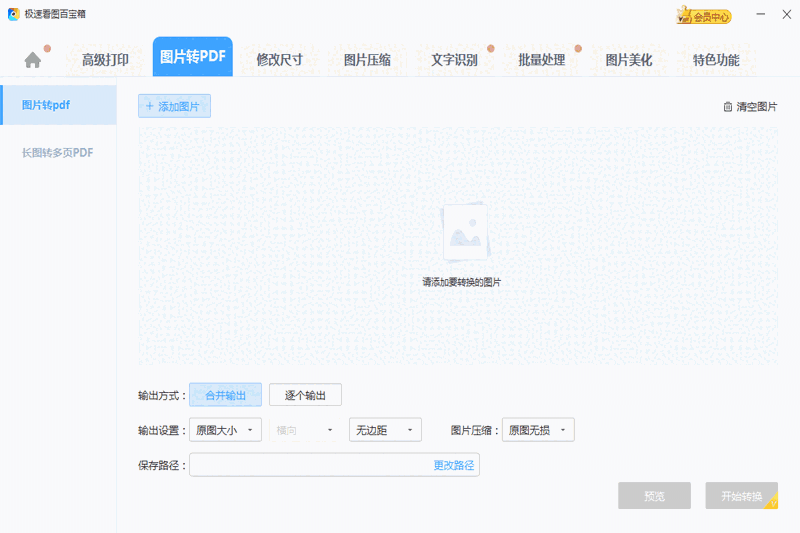Open the 高级打印 tab
Image resolution: width=800 pixels, height=533 pixels.
click(x=105, y=60)
